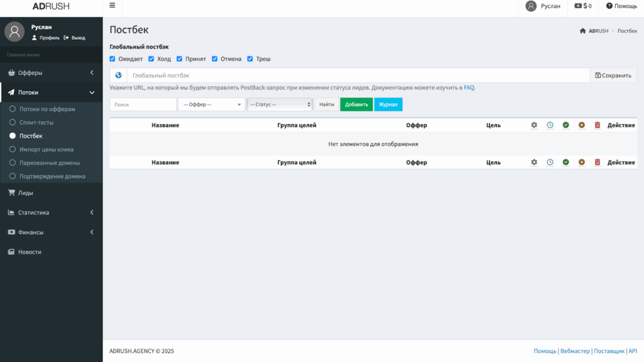
Task: Click the globe icon beside postback field
Action: [x=118, y=76]
